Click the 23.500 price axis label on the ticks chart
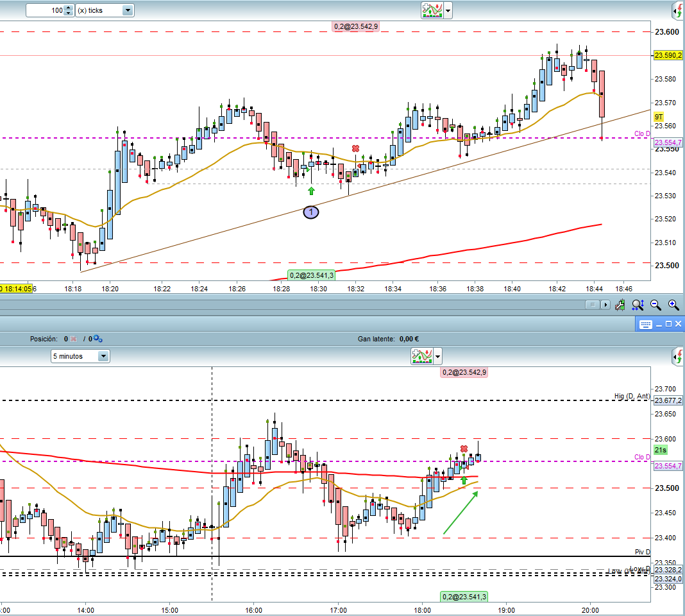 (x=667, y=266)
